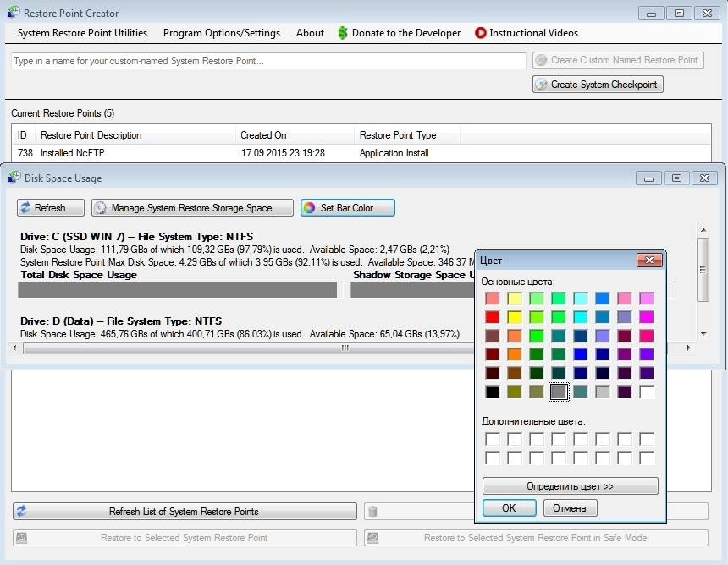Pick the pure red basic color swatch

[x=493, y=317]
